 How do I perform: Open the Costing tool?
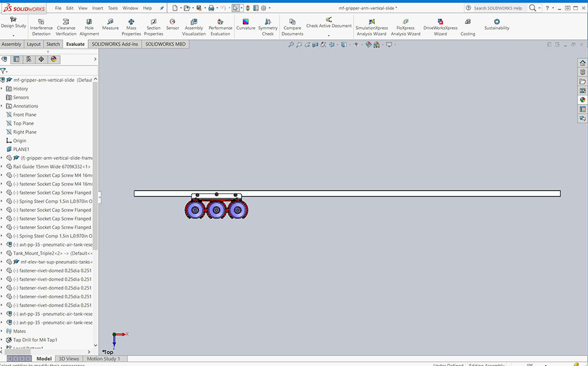tap(467, 27)
